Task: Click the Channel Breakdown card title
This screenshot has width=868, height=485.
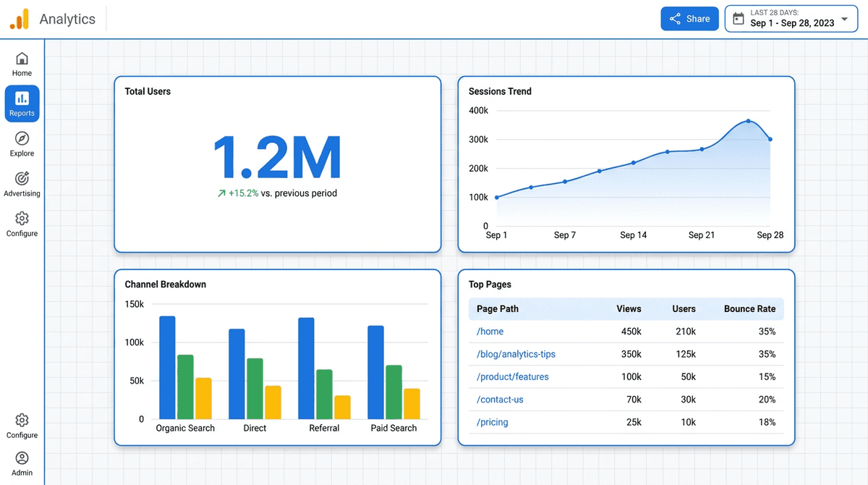Action: click(166, 284)
